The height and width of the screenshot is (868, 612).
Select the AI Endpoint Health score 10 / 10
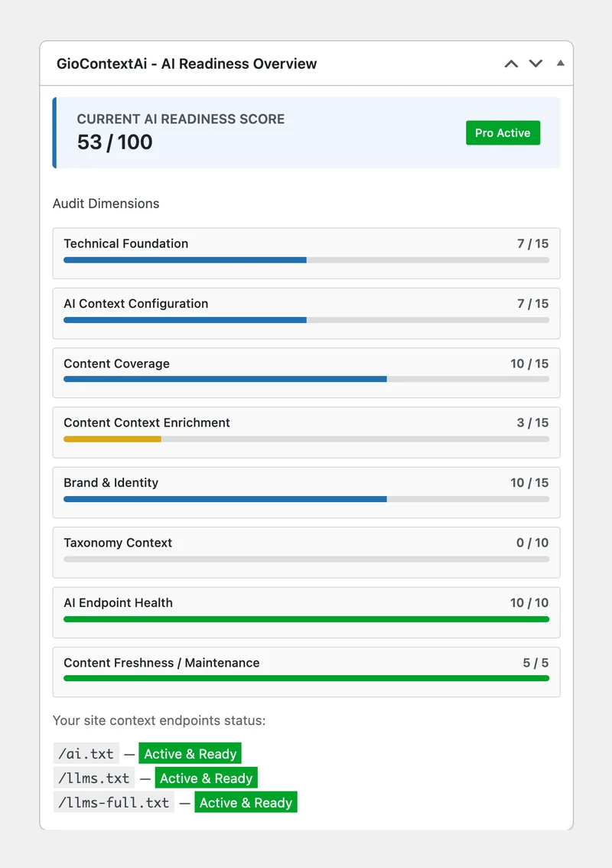pos(529,603)
